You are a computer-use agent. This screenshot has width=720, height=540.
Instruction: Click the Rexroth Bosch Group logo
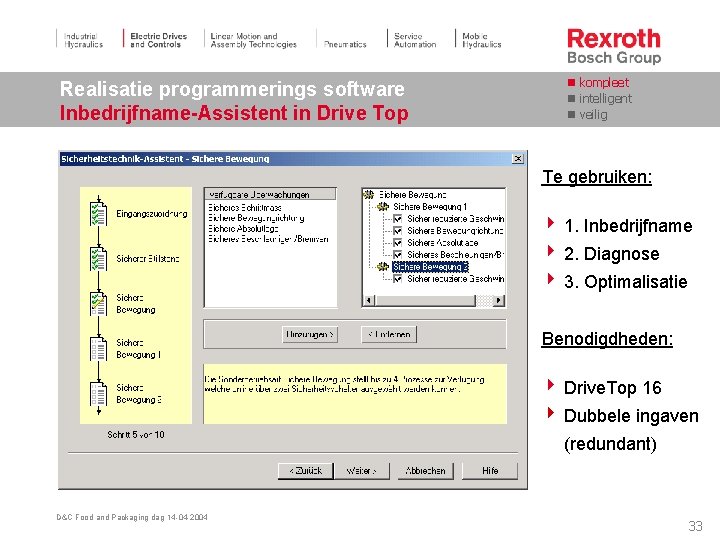[x=614, y=46]
